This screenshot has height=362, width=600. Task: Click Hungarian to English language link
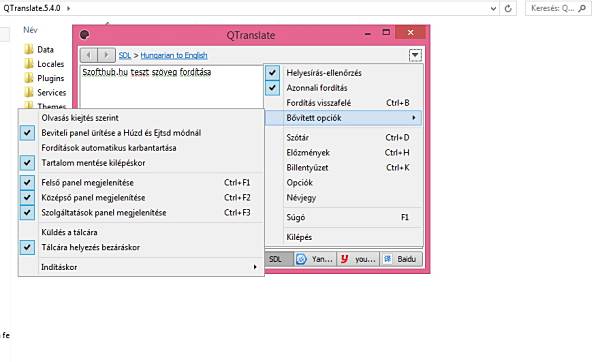[174, 55]
